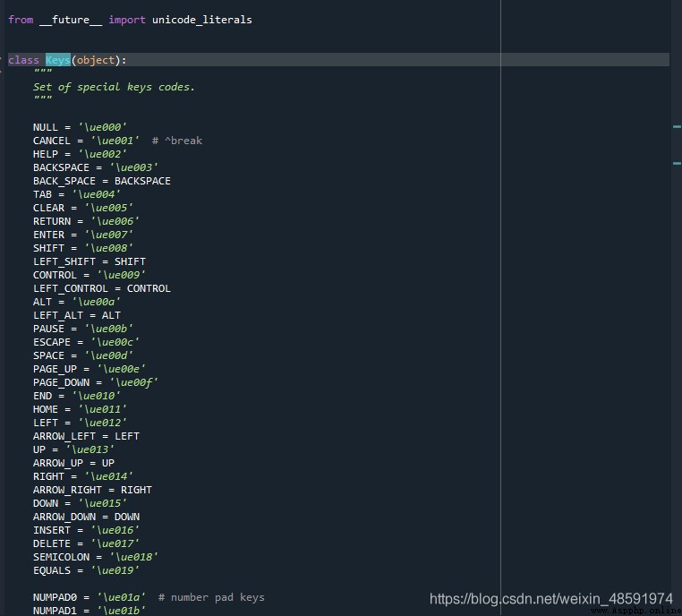Click the BACK_SPACE alias name
The width and height of the screenshot is (682, 616).
coord(64,182)
